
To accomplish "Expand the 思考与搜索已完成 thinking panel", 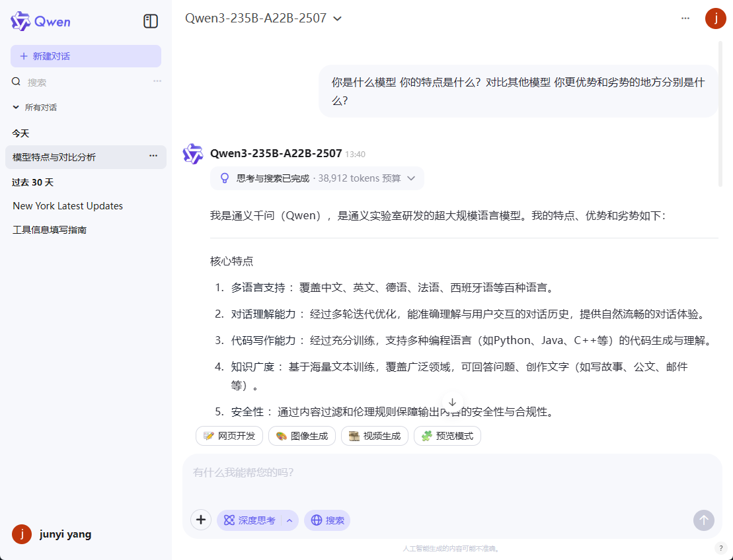I will 317,178.
